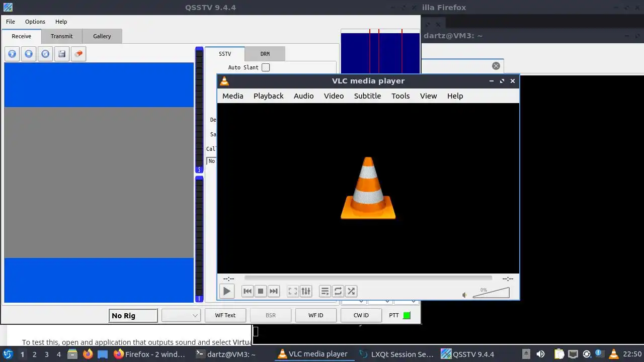Open the Media menu in VLC
Screen dimensions: 644x362
click(233, 96)
